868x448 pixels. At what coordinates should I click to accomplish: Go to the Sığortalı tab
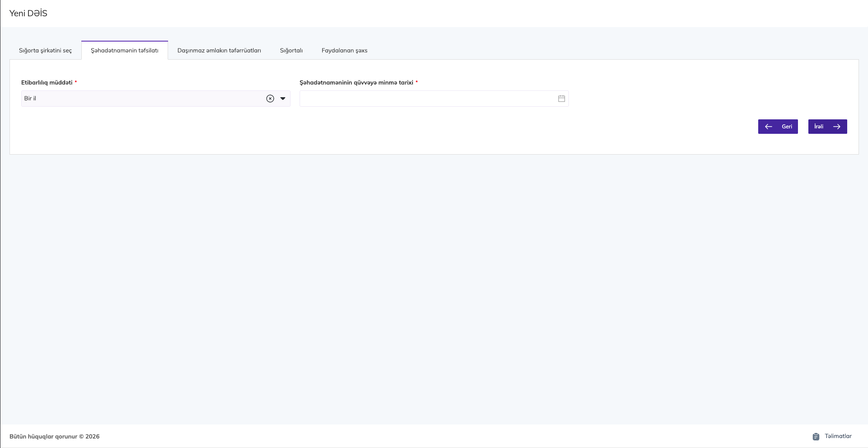291,51
